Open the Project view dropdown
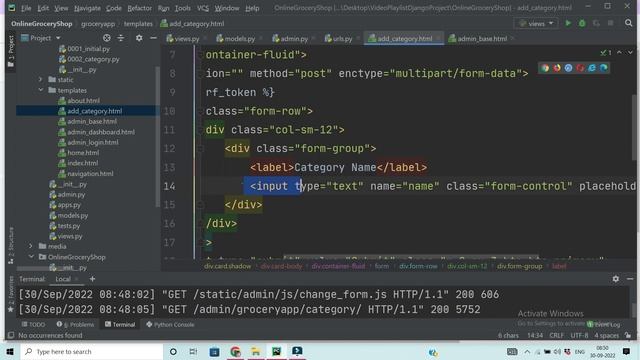 coord(41,38)
